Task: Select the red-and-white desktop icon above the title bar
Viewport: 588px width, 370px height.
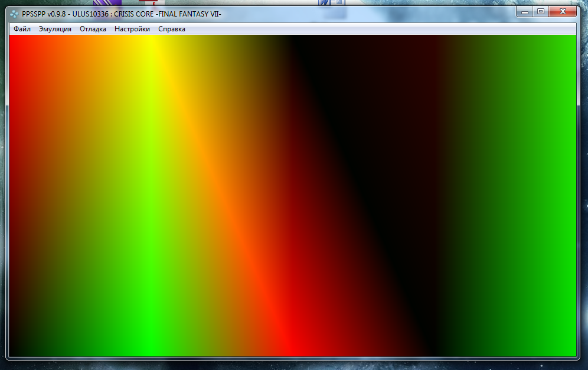Action: click(x=151, y=3)
